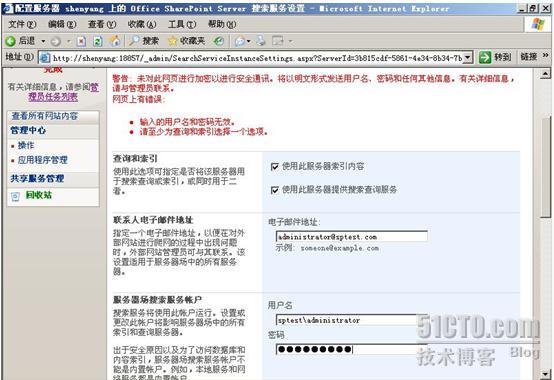The image size is (554, 380).
Task: Click the 用户名 input field
Action: pyautogui.click(x=352, y=320)
